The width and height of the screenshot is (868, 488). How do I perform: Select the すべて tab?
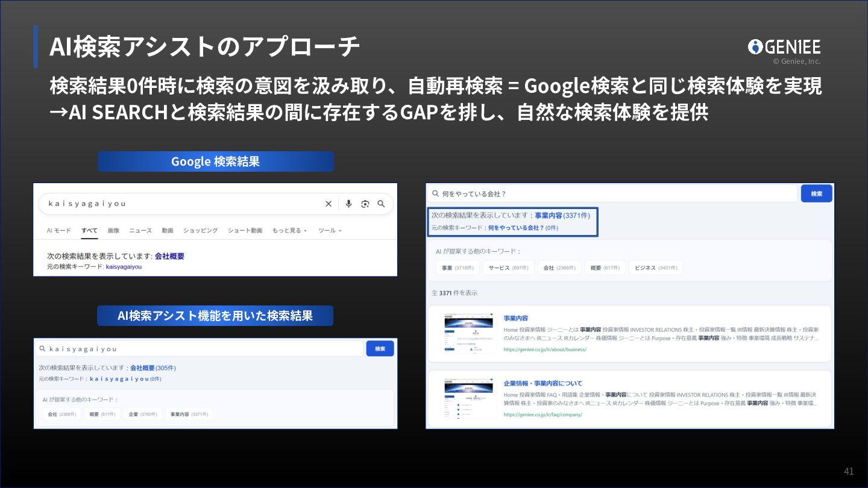pyautogui.click(x=89, y=231)
